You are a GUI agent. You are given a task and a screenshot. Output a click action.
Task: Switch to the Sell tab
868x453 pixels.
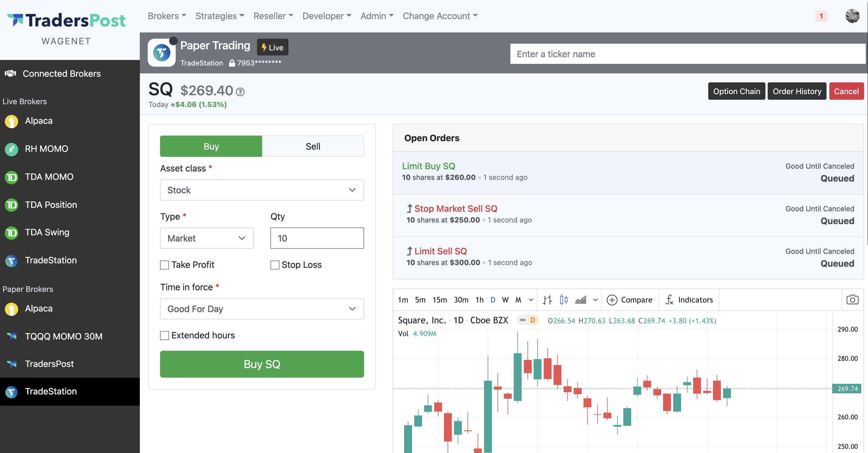point(313,146)
